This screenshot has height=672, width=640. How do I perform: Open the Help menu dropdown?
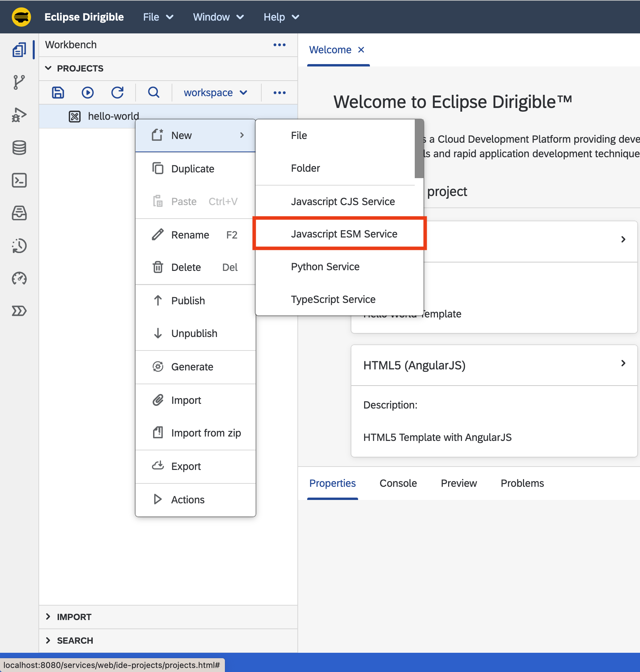(x=281, y=17)
